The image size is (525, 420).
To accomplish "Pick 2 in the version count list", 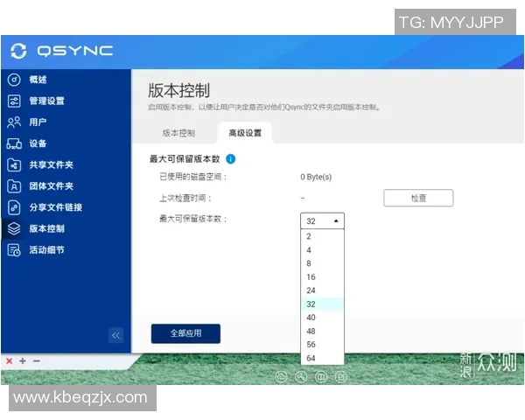I will click(x=310, y=236).
